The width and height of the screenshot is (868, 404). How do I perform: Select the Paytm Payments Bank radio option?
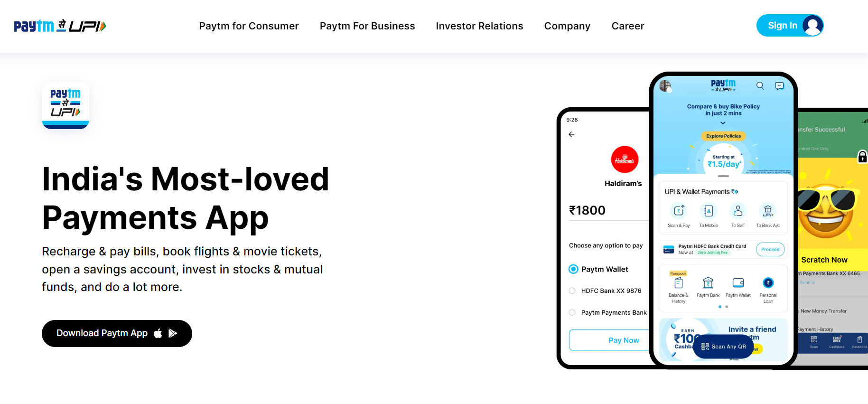click(572, 312)
